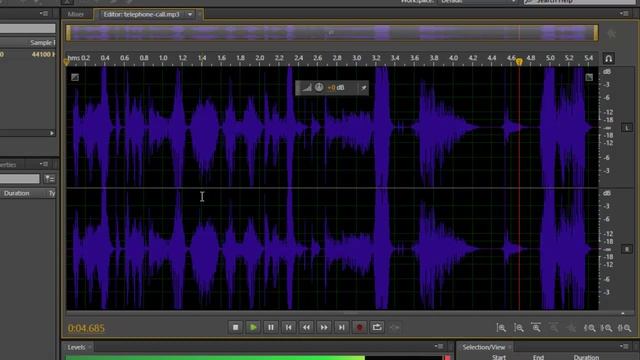
Task: Zoom out amplitude
Action: (519, 328)
